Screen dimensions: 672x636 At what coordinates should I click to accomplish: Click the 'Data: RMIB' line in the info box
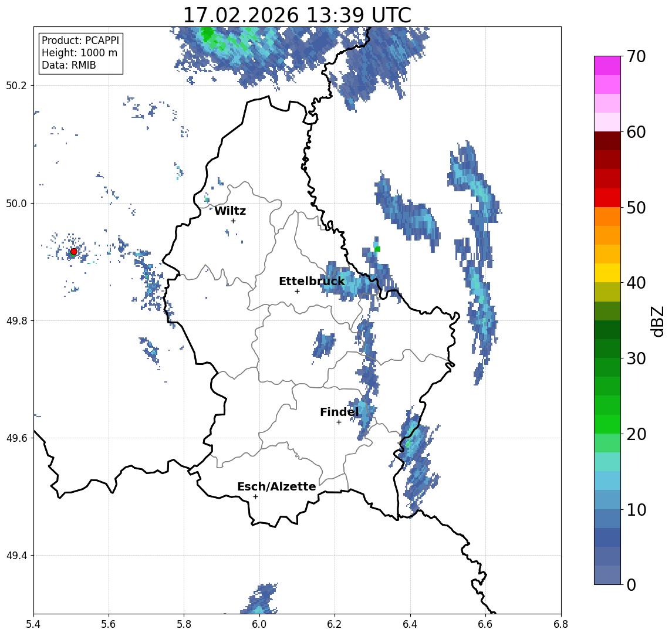tap(69, 65)
